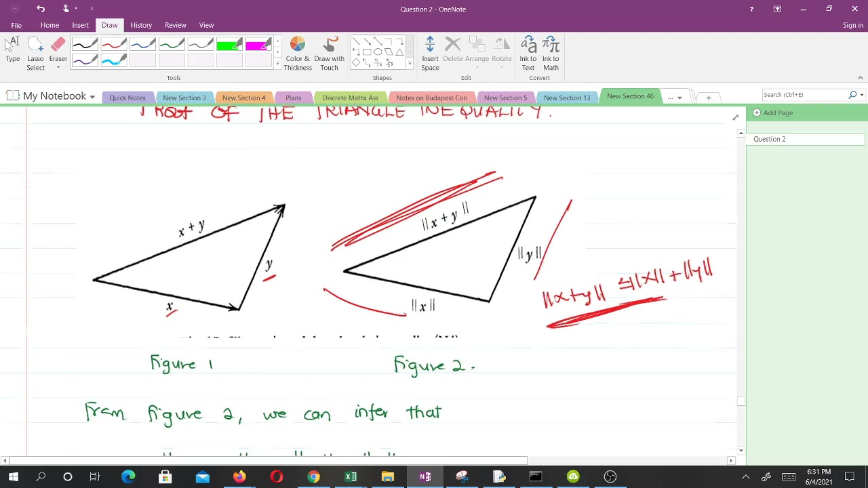Select the ellipse shape

[378, 52]
